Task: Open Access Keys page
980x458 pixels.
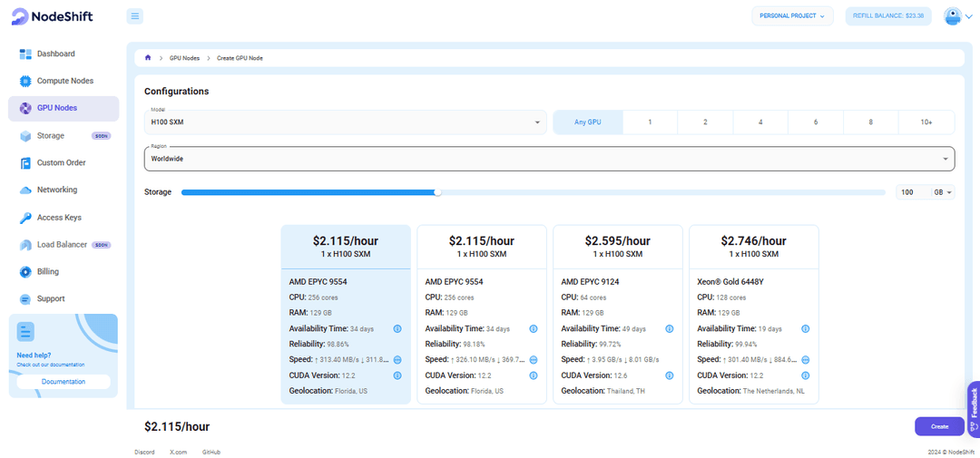Action: (64, 218)
